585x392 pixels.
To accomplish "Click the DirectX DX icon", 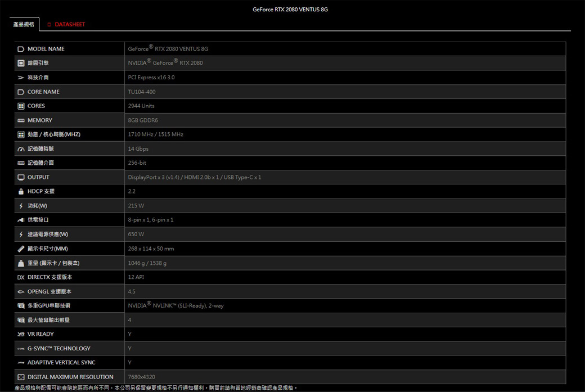I will [21, 277].
